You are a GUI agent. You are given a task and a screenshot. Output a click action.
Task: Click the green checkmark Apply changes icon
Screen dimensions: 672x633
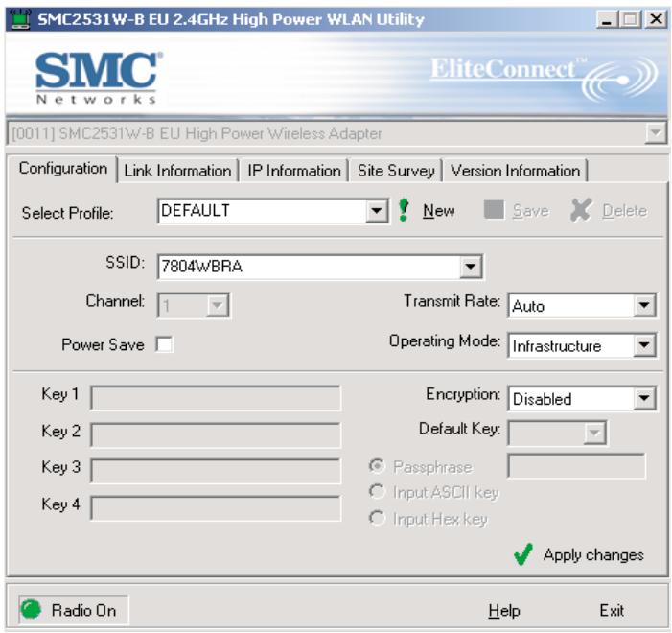[x=523, y=554]
